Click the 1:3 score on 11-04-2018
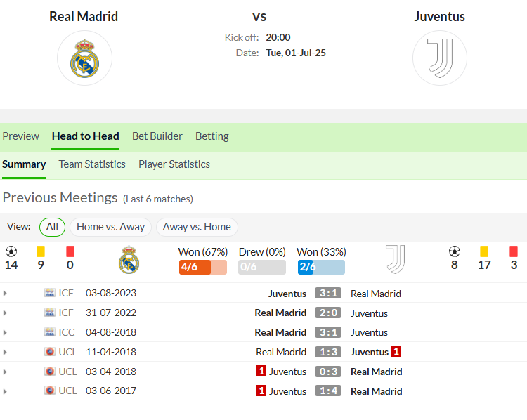527x420 pixels. coord(328,352)
